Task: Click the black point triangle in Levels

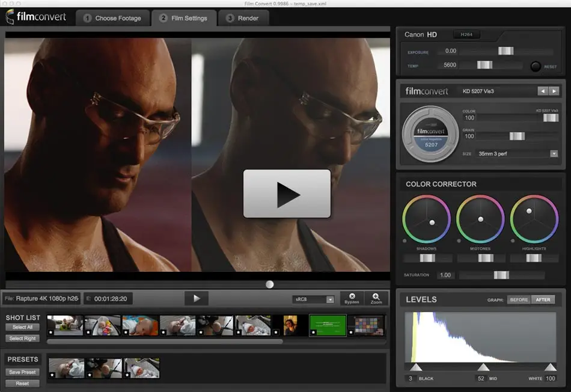Action: tap(416, 367)
